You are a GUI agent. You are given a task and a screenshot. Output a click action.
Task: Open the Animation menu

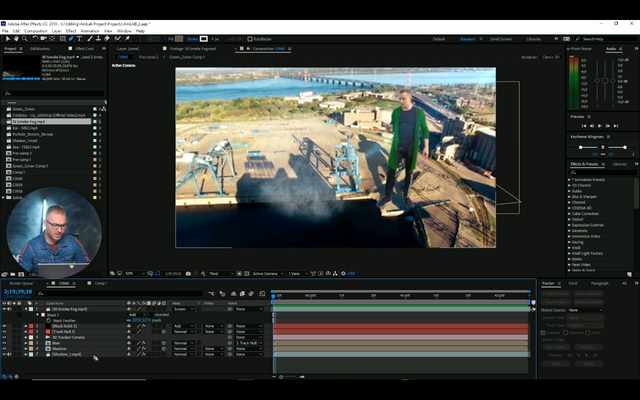pyautogui.click(x=90, y=31)
